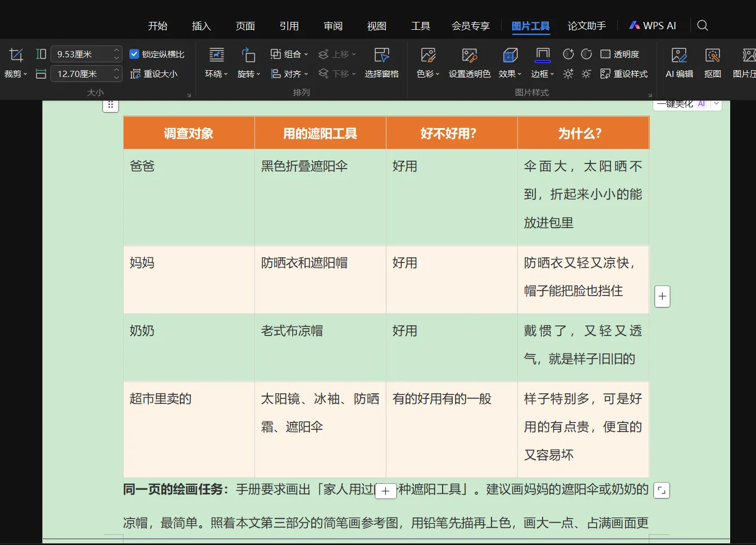Click the 透明度 transparency icon
Viewport: 756px width, 545px height.
[x=605, y=54]
